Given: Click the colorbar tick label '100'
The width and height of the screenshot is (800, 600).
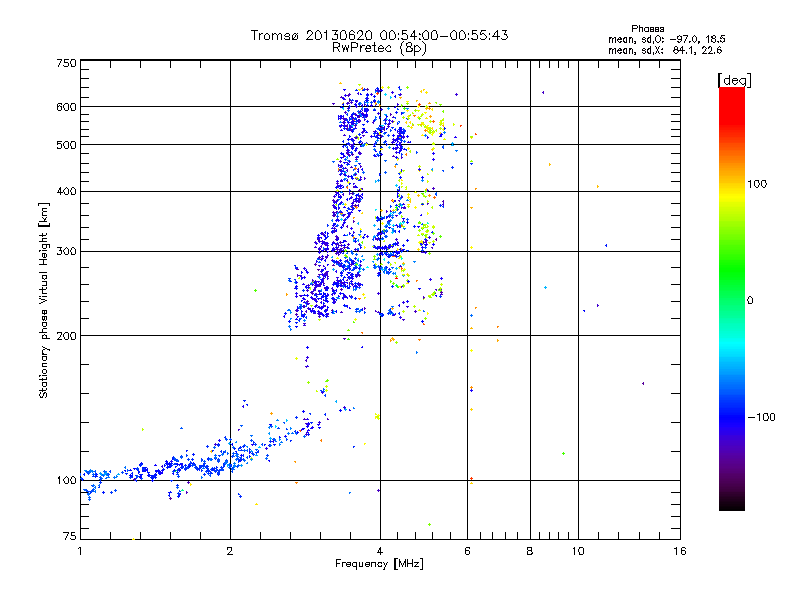Looking at the screenshot, I should 757,184.
